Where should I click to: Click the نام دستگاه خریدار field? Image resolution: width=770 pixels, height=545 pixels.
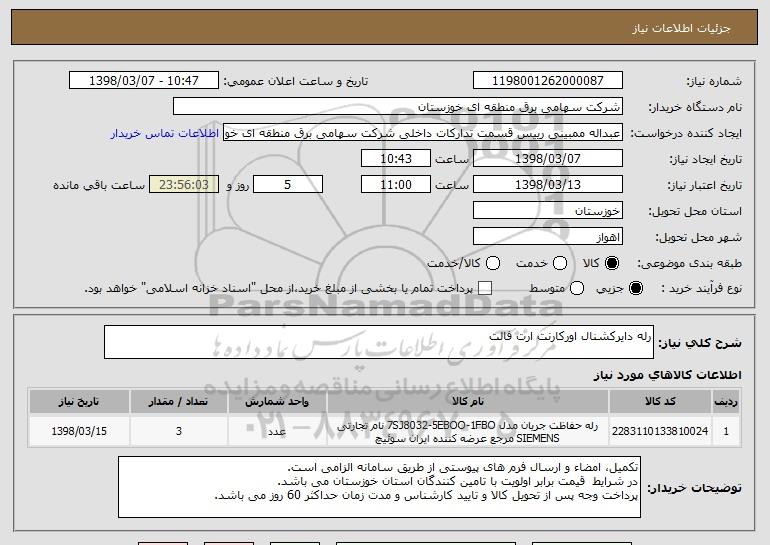(x=398, y=107)
